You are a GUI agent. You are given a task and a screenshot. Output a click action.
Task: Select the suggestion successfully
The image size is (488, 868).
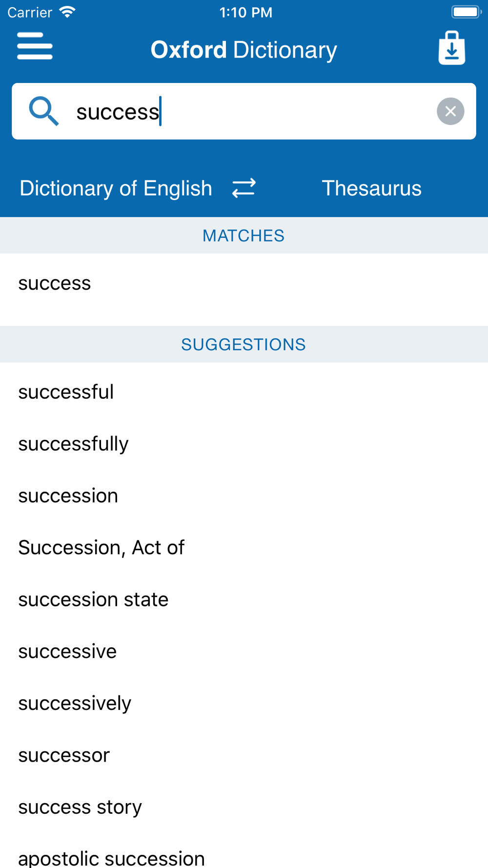click(244, 444)
